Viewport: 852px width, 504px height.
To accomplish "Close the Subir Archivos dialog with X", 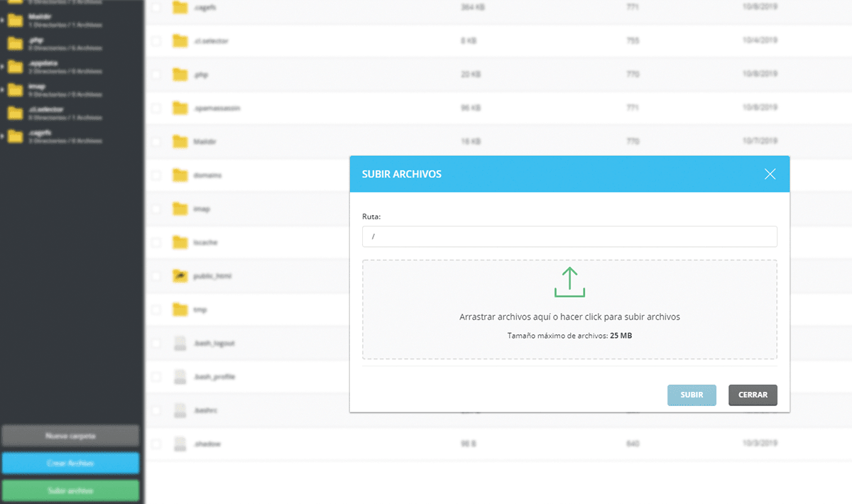I will [x=770, y=174].
